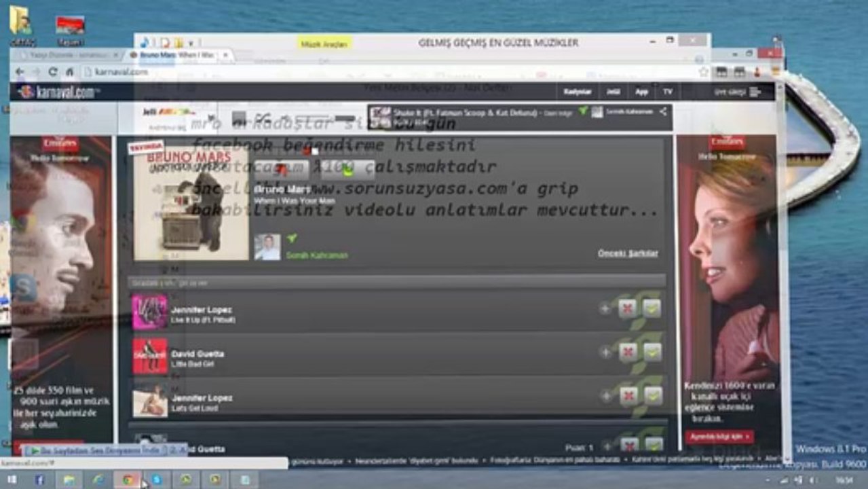The image size is (868, 489).
Task: Open 'Müzik Araçları' tab in the background window
Action: (324, 43)
